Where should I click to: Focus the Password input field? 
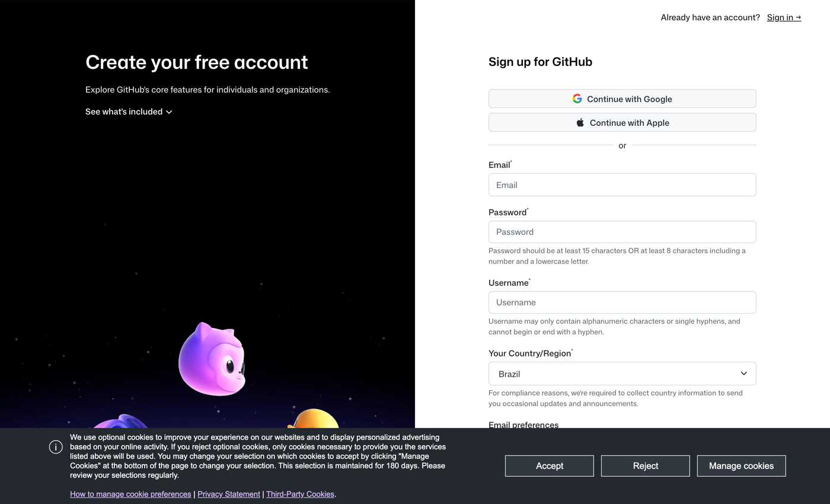(x=622, y=232)
